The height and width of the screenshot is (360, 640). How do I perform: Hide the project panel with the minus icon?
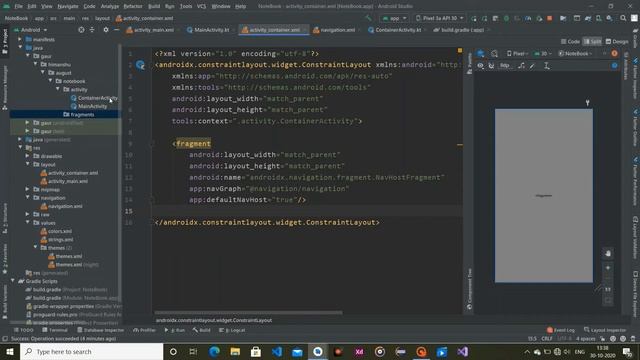pos(116,30)
